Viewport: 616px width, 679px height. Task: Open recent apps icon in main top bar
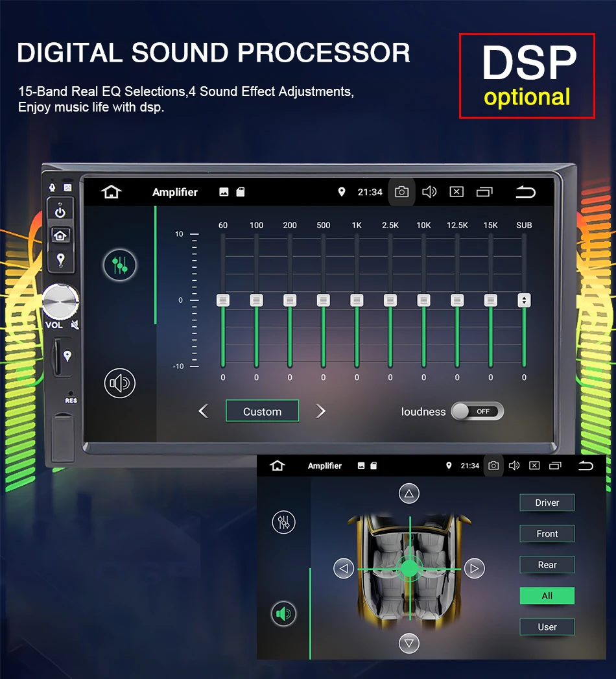pos(484,191)
